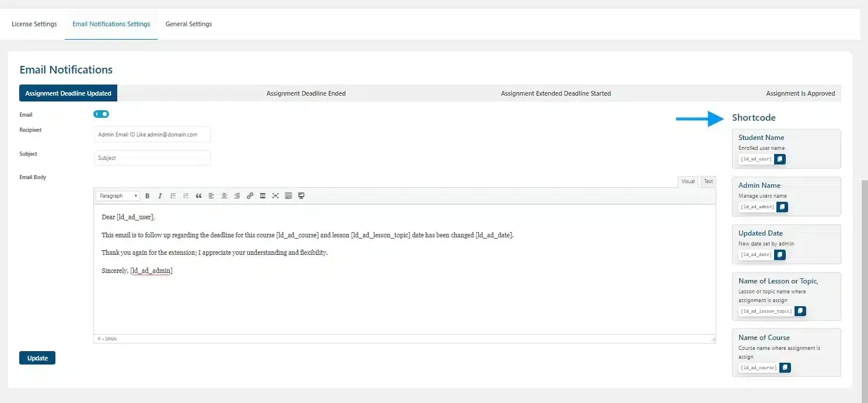
Task: Apply italic formatting in the editor toolbar
Action: tap(160, 195)
